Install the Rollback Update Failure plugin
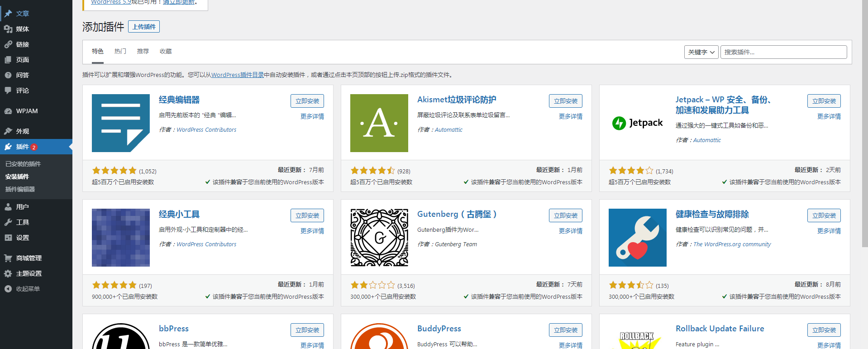Screen dimensions: 868x349 tap(824, 330)
